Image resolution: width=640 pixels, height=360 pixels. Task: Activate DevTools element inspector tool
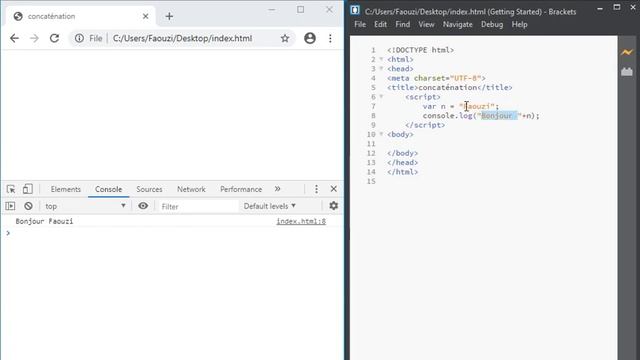11,189
